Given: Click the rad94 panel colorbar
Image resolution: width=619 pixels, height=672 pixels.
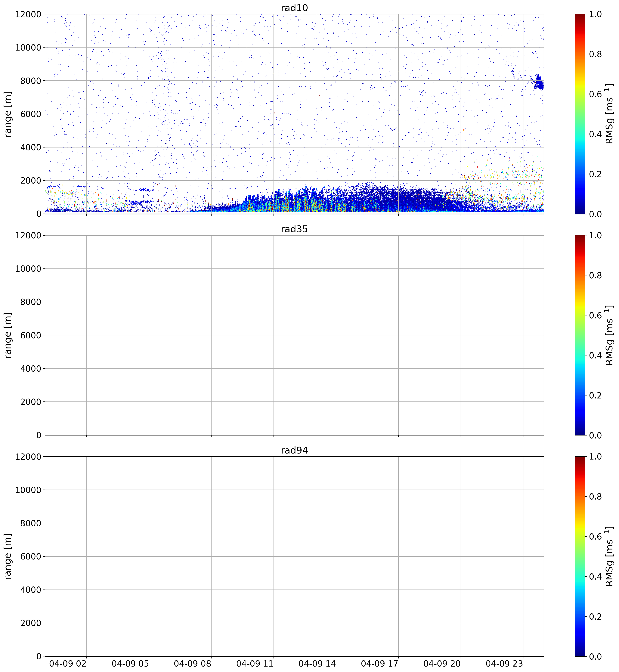Looking at the screenshot, I should coord(580,556).
